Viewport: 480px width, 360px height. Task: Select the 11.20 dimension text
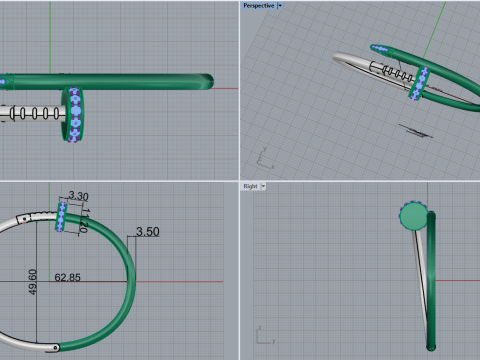85,221
